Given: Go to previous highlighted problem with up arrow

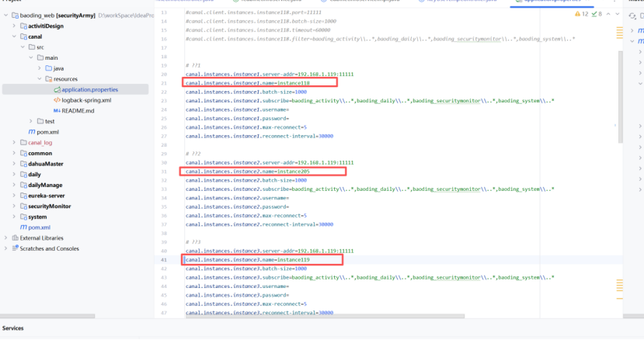Looking at the screenshot, I should coord(609,14).
